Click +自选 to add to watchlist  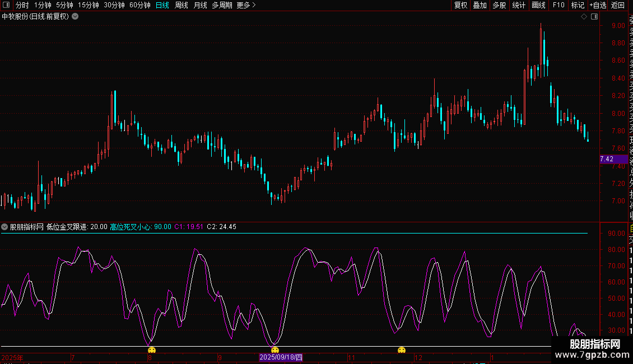(x=598, y=5)
